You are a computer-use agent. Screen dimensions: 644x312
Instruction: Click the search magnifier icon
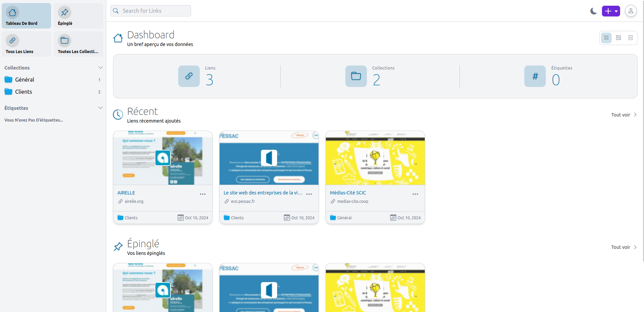pos(116,11)
